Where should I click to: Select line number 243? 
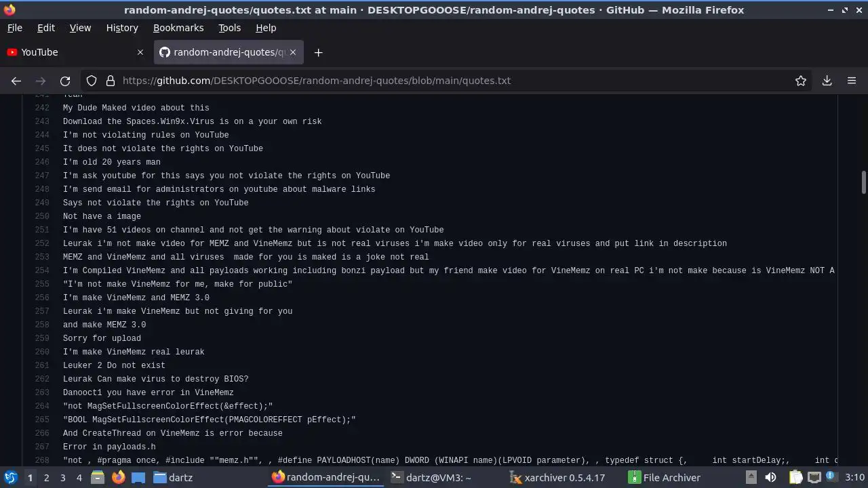42,121
